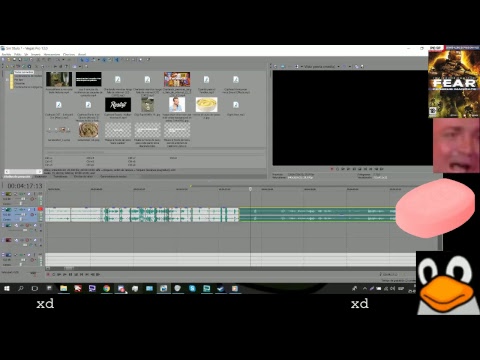
Task: Toggle the red record-arm indicator on selected audio track
Action: 40,209
